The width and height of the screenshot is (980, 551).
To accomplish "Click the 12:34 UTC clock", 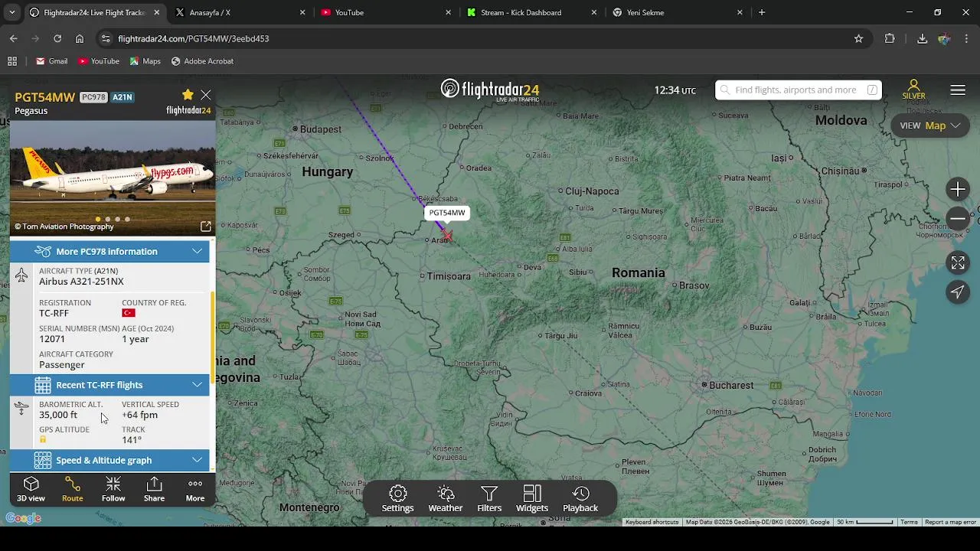I will (x=675, y=90).
